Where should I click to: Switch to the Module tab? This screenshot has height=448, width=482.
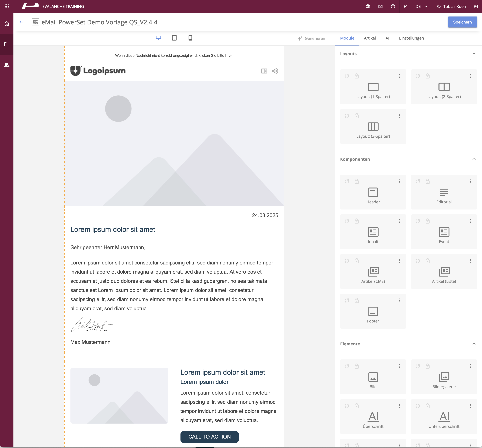347,38
